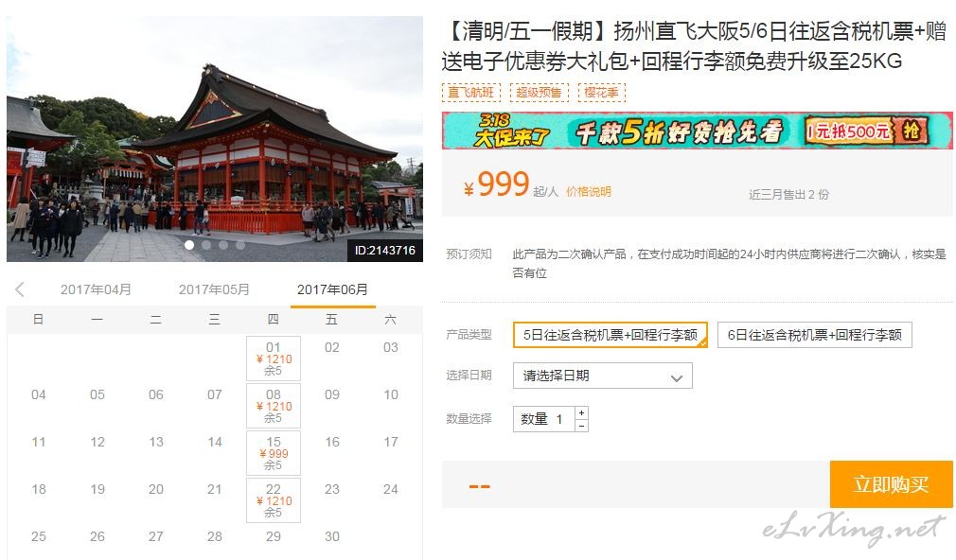This screenshot has height=560, width=956.
Task: Click the 超级预售 tag
Action: (x=539, y=93)
